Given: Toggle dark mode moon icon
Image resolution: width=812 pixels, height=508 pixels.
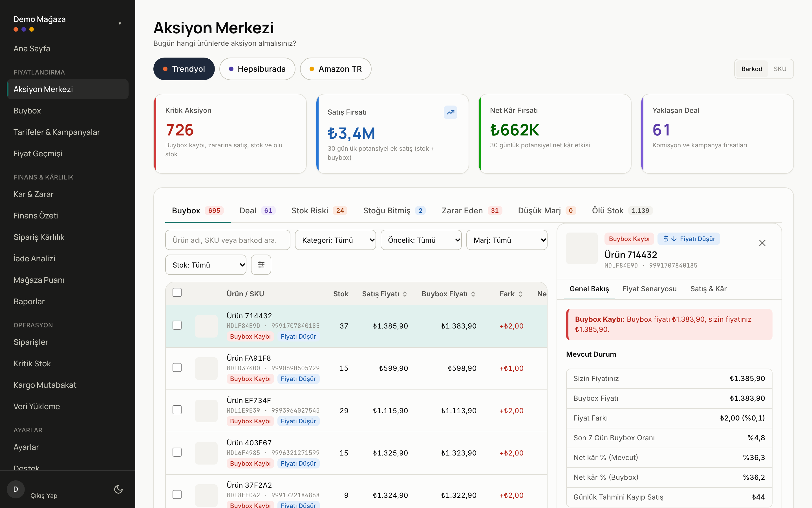Looking at the screenshot, I should [118, 489].
